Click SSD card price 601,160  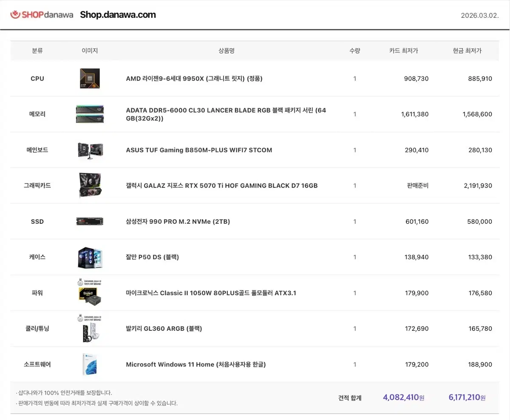416,222
